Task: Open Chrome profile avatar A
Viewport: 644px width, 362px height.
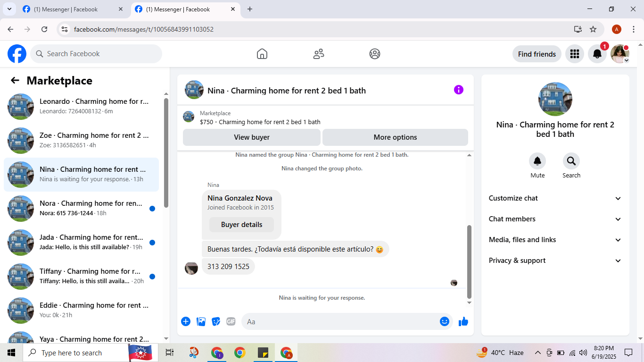Action: click(617, 29)
